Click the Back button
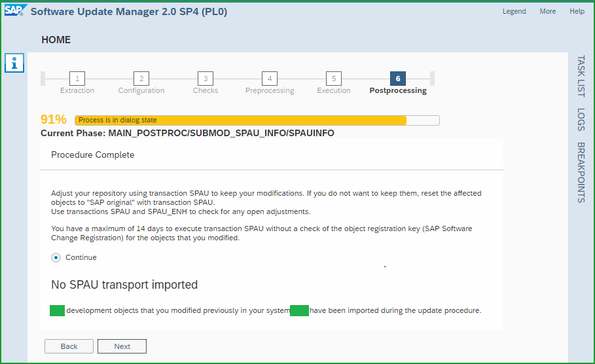Viewport: 595px width, 364px height. click(x=69, y=346)
